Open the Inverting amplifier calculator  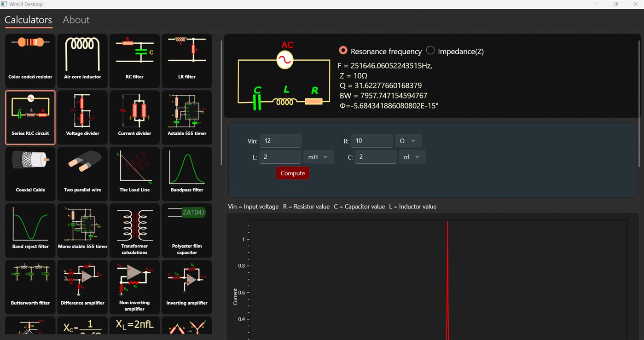click(x=186, y=286)
